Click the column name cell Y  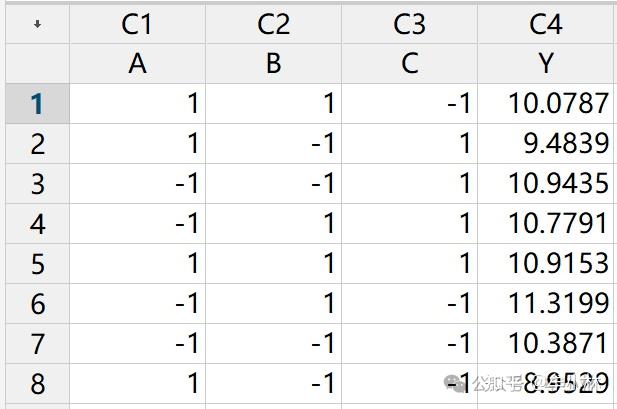point(546,64)
